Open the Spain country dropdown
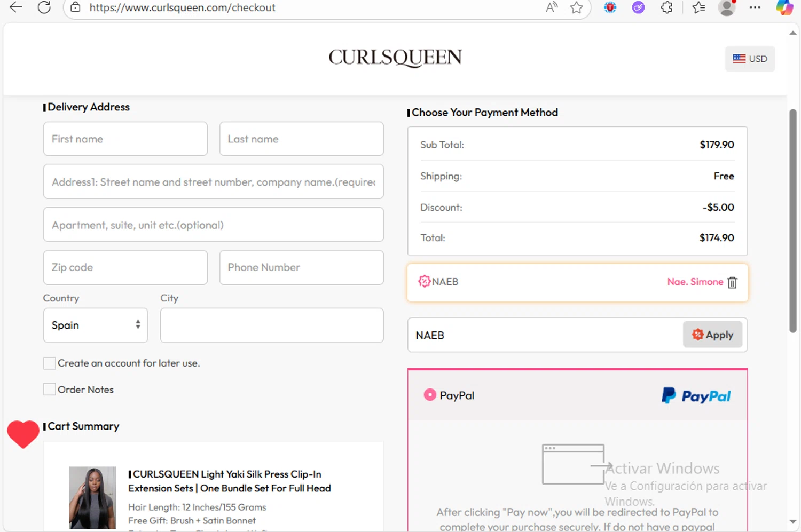This screenshot has width=801, height=532. coord(96,325)
